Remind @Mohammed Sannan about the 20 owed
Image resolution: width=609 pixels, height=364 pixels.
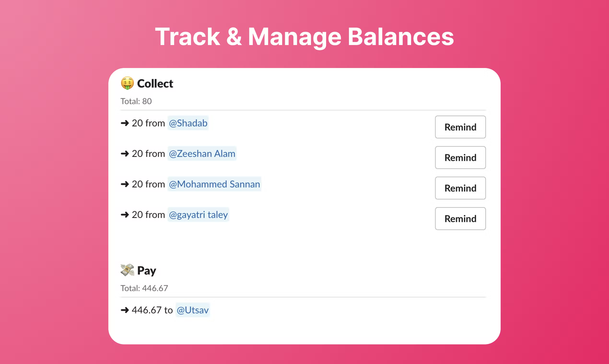460,188
